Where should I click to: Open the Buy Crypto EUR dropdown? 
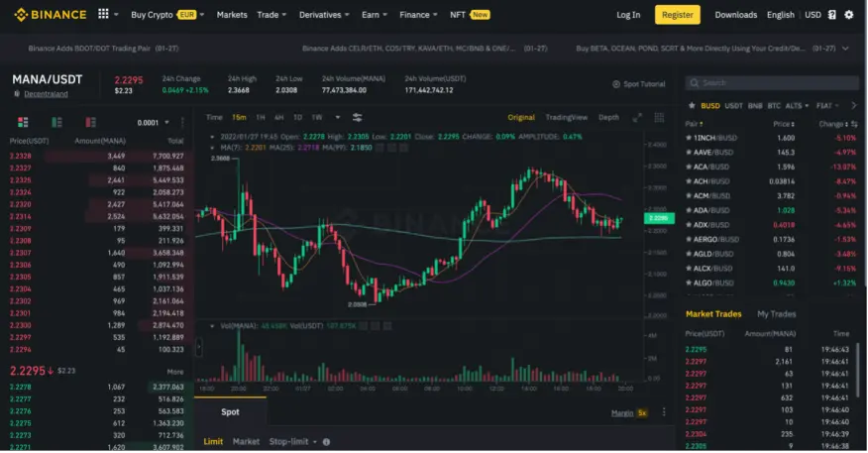point(167,15)
